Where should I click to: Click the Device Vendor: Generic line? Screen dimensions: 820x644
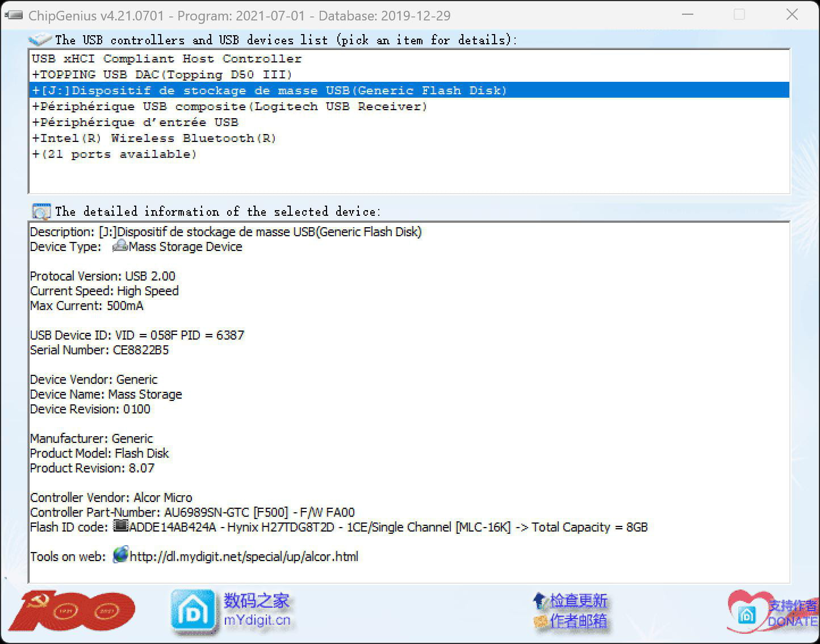[x=94, y=379]
